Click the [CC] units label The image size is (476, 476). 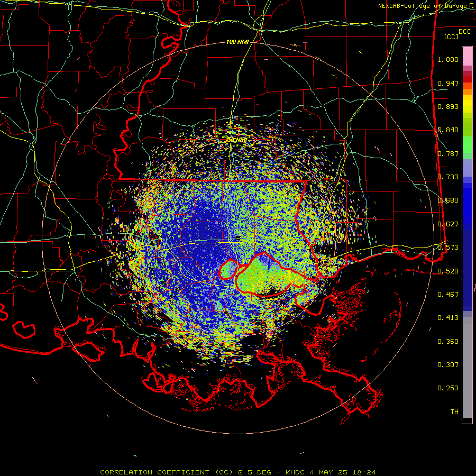pos(452,36)
